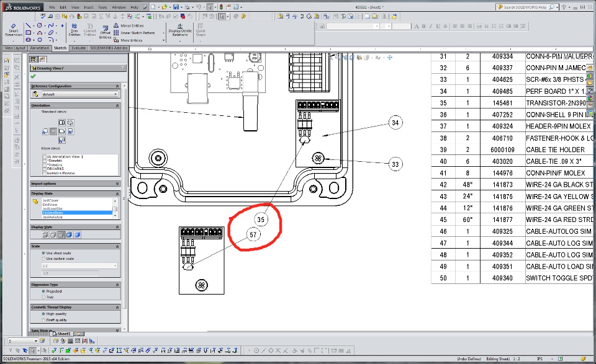
Task: Switch to the View Layout tab
Action: (x=15, y=48)
